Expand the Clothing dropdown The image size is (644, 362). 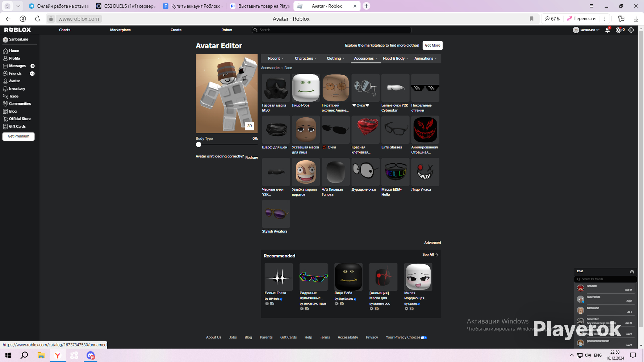(335, 59)
